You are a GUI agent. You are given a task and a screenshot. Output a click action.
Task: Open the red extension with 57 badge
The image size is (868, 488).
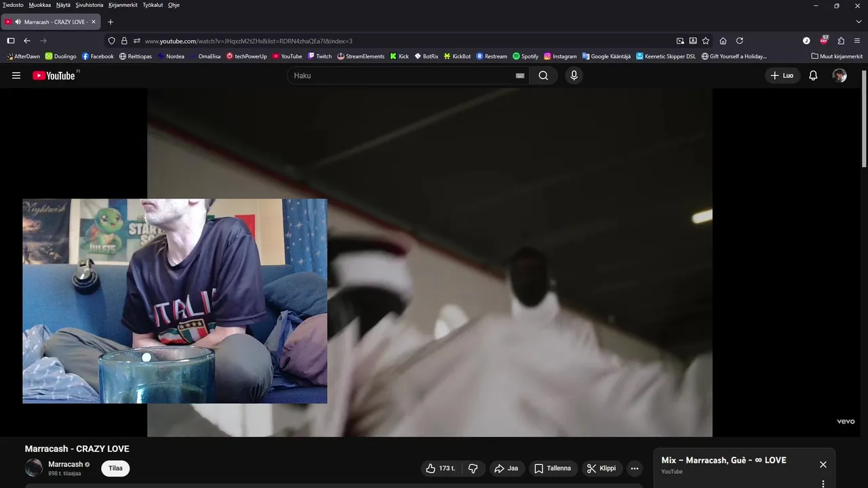click(x=824, y=40)
